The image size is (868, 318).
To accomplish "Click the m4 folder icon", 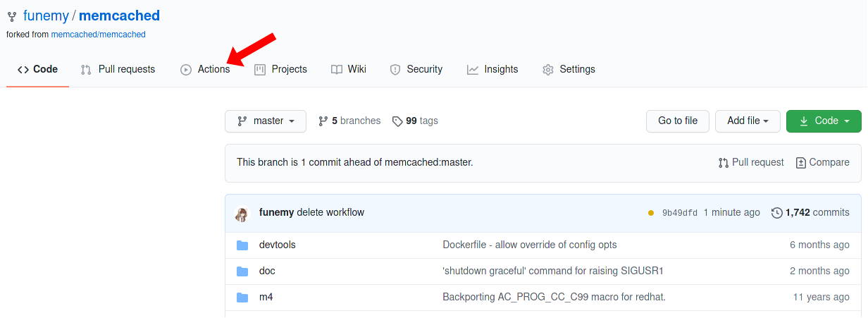I will pyautogui.click(x=242, y=298).
